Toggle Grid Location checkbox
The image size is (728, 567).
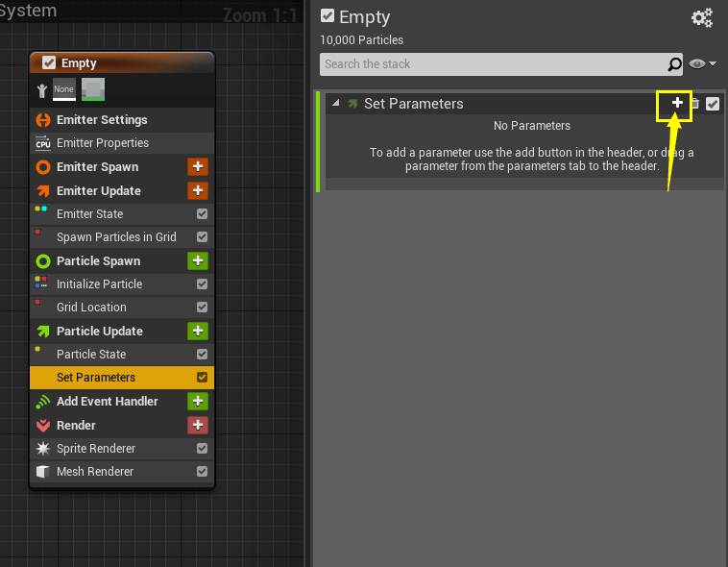click(x=202, y=308)
